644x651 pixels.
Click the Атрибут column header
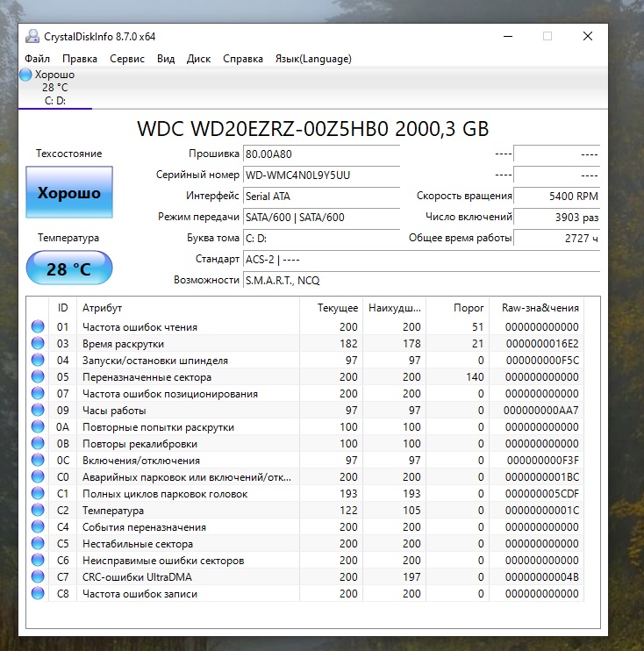click(188, 308)
